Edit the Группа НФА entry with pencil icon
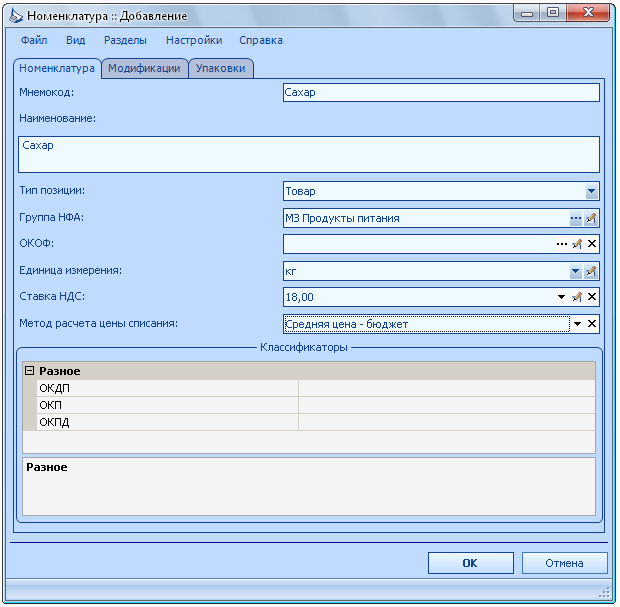 [591, 218]
